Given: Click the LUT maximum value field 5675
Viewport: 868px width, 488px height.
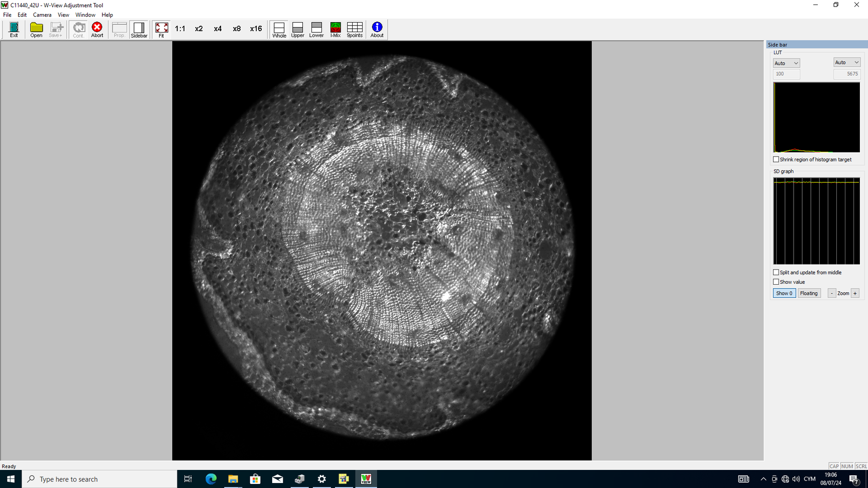Looking at the screenshot, I should tap(847, 74).
